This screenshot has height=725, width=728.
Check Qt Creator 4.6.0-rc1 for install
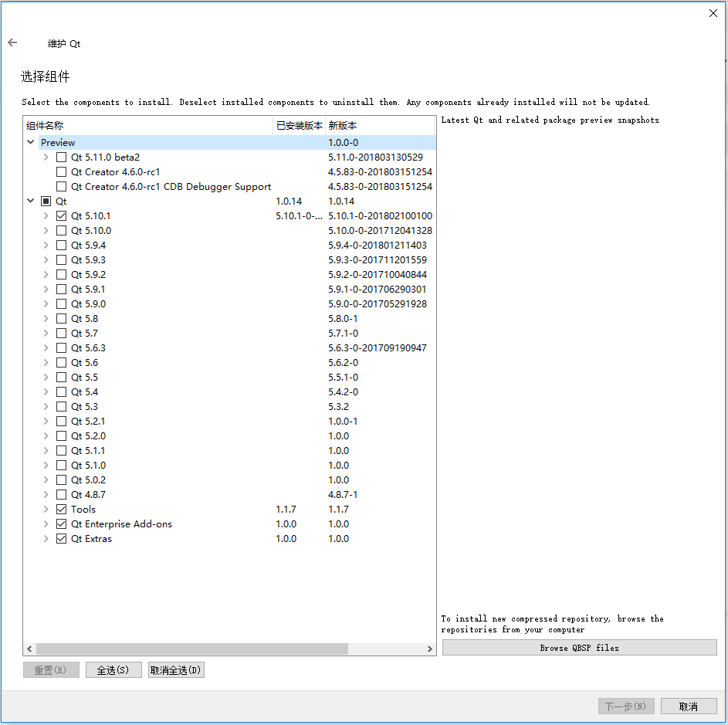(61, 171)
